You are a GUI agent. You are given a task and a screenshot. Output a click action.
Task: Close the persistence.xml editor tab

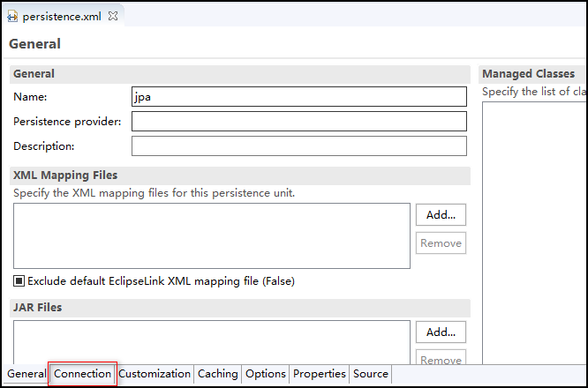[x=113, y=16]
